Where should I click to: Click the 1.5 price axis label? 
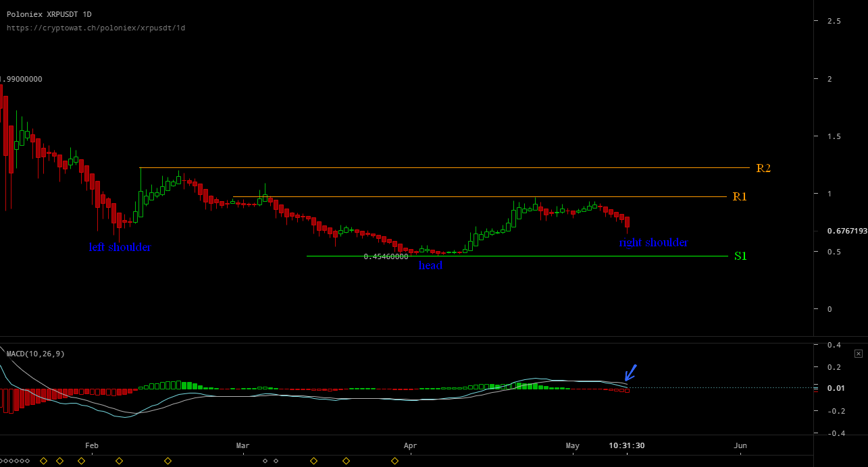pos(834,136)
